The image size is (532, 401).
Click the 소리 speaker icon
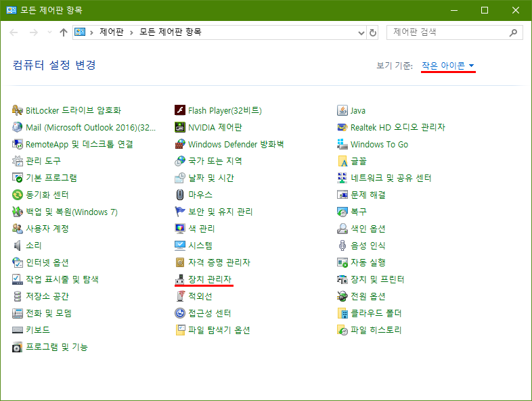click(x=18, y=245)
